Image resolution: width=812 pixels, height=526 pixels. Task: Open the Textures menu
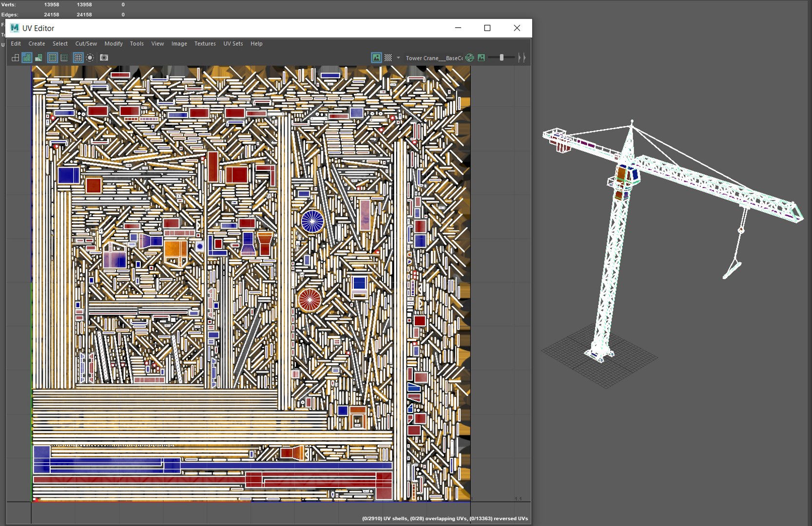205,44
